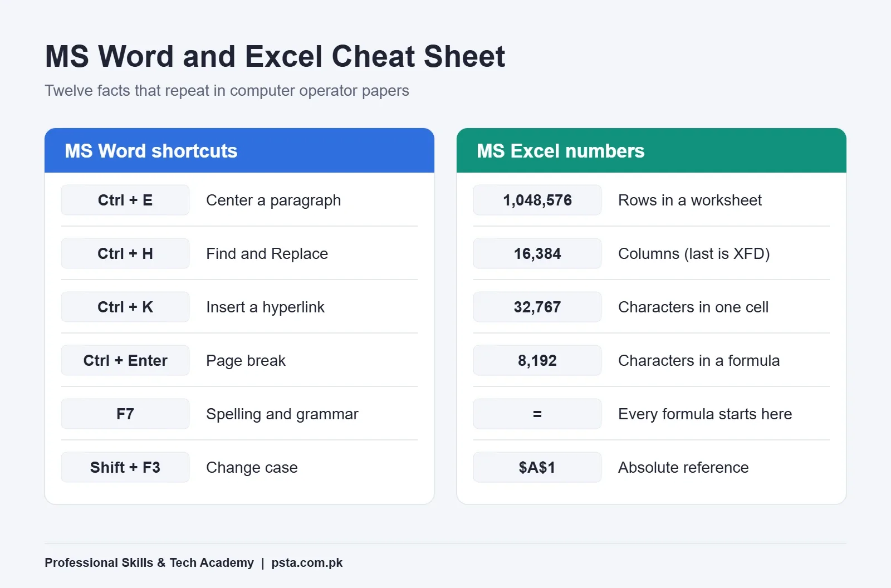
Task: Select 'Change case' description
Action: coord(252,468)
